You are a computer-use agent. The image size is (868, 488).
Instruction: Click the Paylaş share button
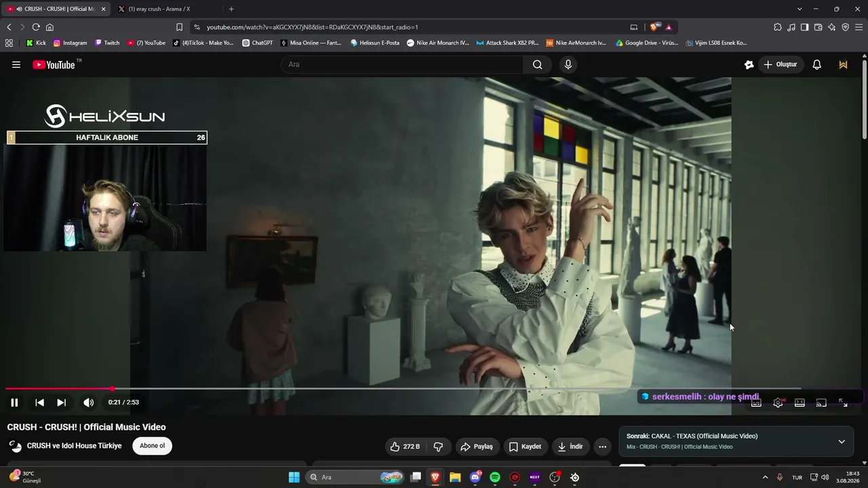(x=476, y=447)
